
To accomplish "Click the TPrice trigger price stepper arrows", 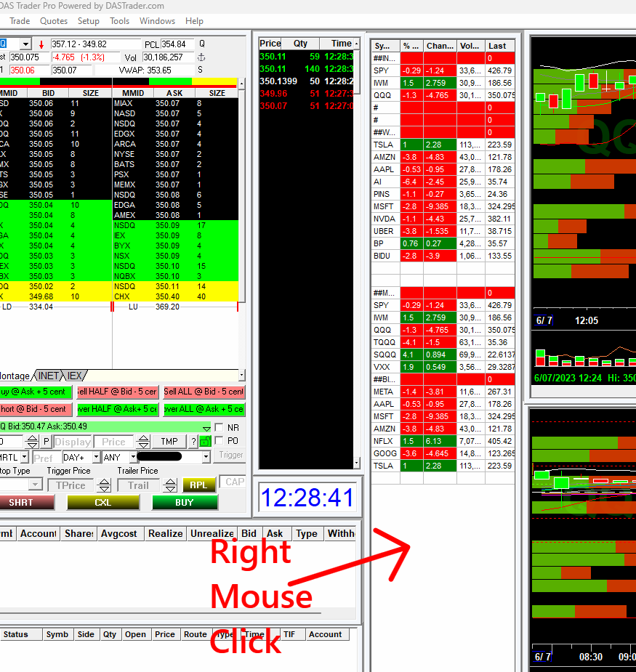I will tap(104, 485).
